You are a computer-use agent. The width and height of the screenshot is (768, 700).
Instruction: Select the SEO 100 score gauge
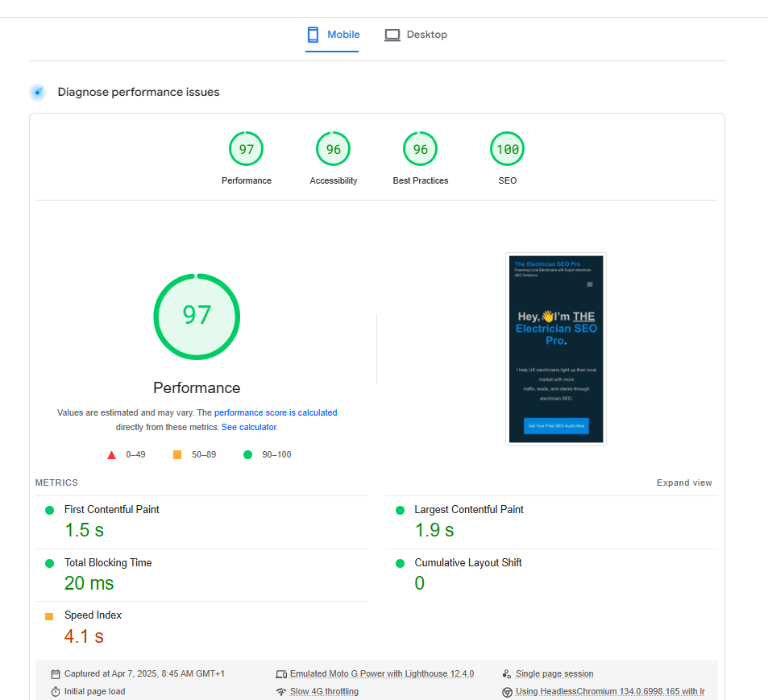click(508, 149)
